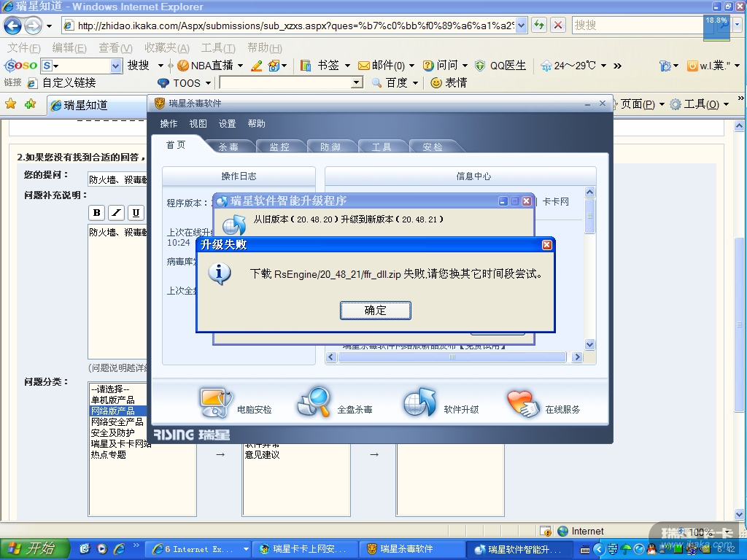Select the 瑞星知道 browser tab
The image size is (747, 560).
pyautogui.click(x=98, y=105)
